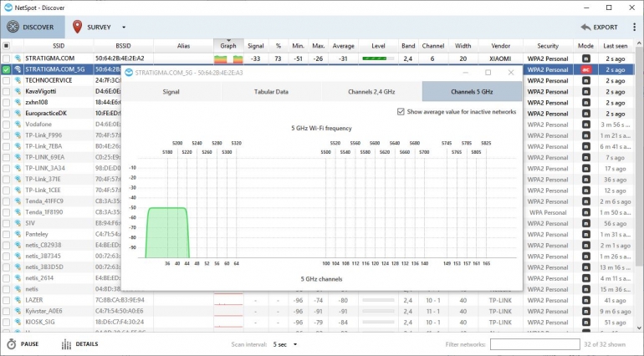644x356 pixels.
Task: Check the EuropracticeDK network checkbox
Action: [x=6, y=114]
